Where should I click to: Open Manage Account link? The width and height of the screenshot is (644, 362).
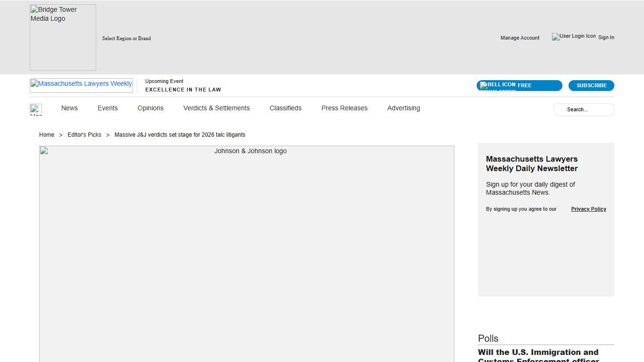point(520,38)
